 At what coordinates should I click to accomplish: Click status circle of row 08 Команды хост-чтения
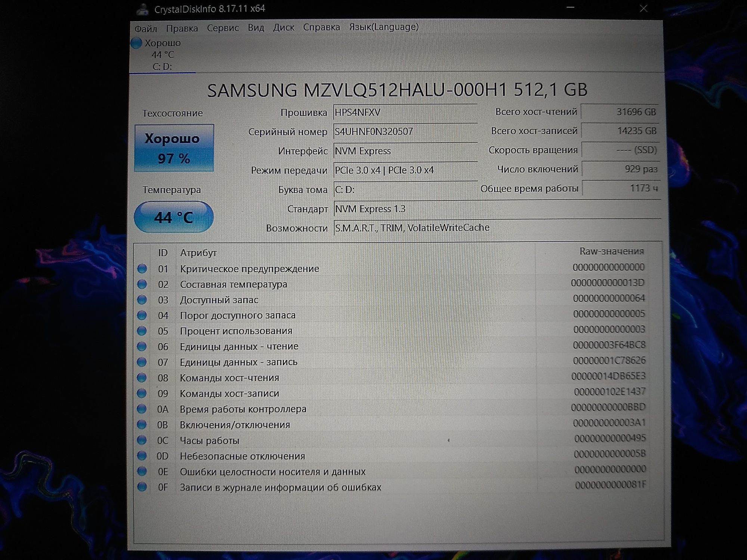pyautogui.click(x=142, y=378)
